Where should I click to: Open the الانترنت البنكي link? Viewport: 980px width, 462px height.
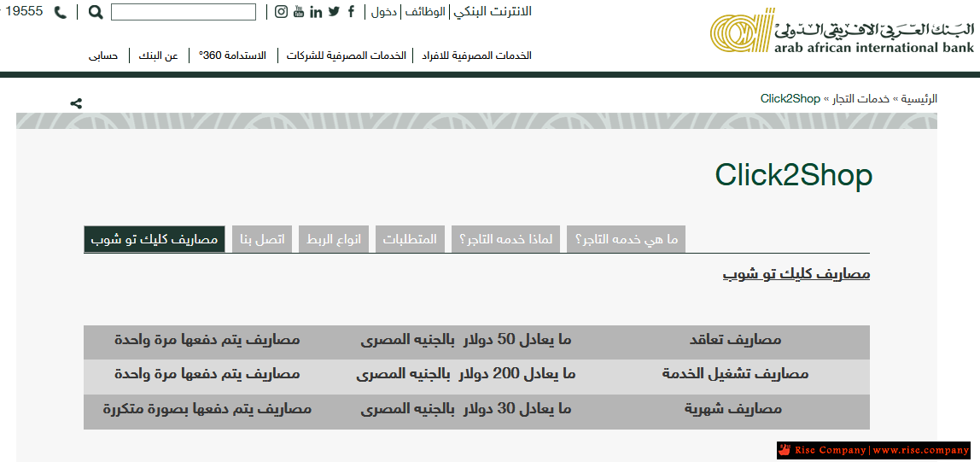(x=493, y=11)
